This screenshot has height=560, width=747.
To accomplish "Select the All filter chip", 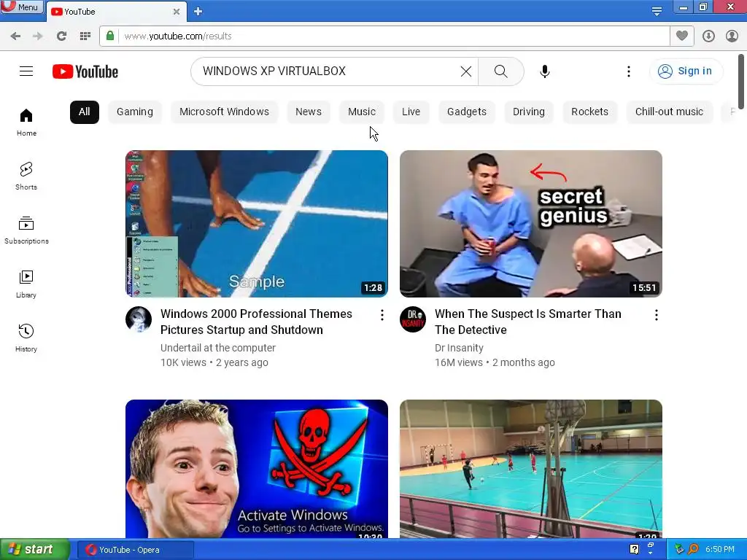I will (x=85, y=112).
